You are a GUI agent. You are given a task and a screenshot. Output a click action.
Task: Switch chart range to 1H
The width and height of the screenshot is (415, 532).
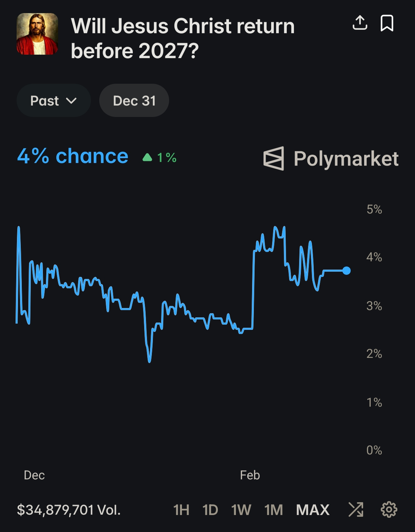click(x=181, y=510)
